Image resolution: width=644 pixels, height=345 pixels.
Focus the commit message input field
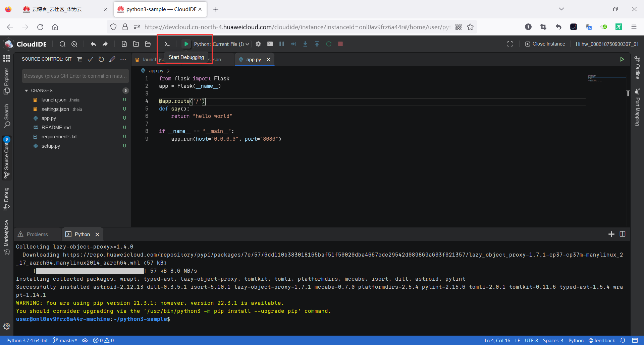point(75,76)
